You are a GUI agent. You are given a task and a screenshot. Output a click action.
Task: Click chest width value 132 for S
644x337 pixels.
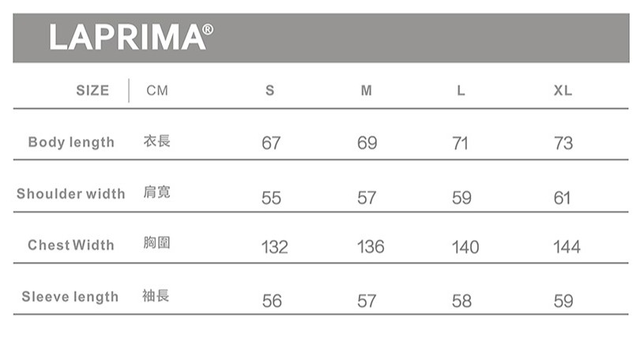click(274, 248)
